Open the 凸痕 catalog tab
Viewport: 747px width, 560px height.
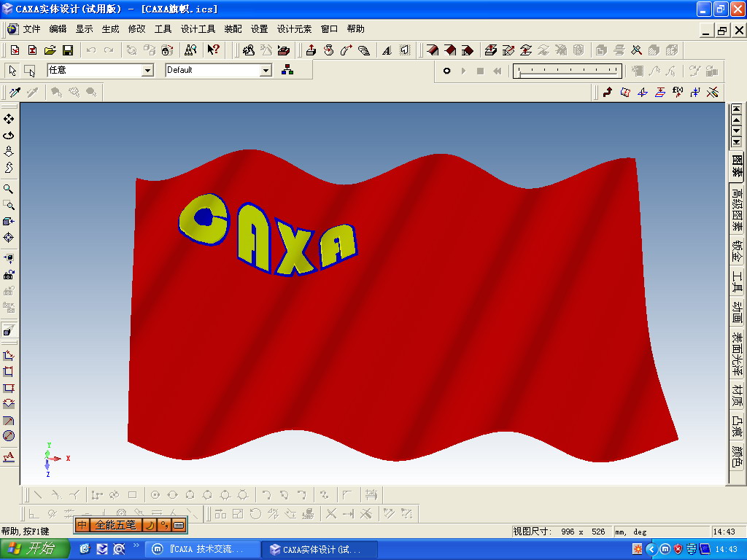click(x=737, y=427)
